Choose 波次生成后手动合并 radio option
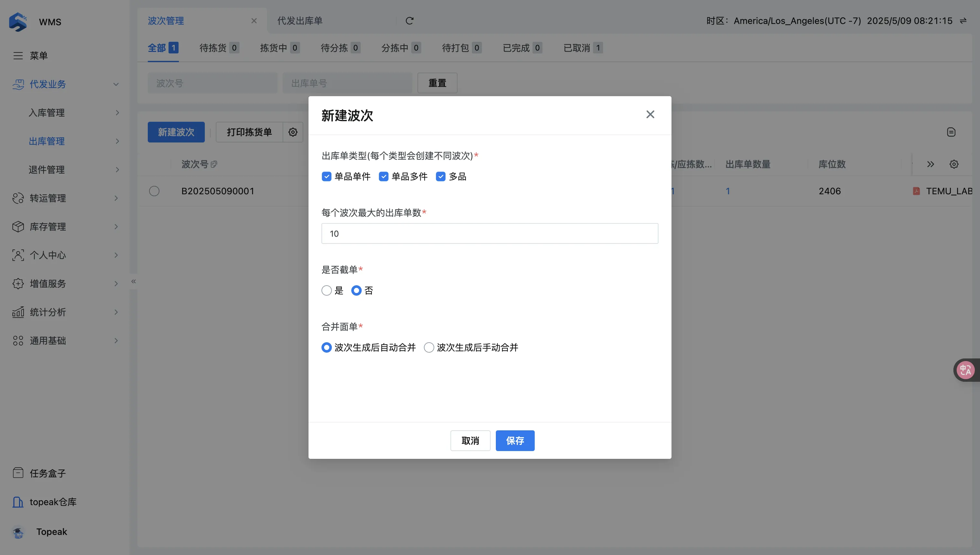The image size is (980, 555). pyautogui.click(x=429, y=347)
